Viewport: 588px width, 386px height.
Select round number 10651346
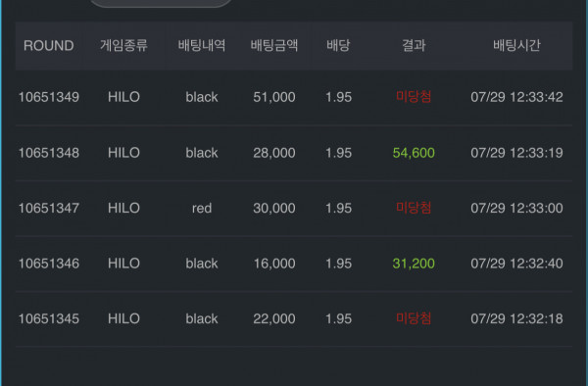click(49, 264)
